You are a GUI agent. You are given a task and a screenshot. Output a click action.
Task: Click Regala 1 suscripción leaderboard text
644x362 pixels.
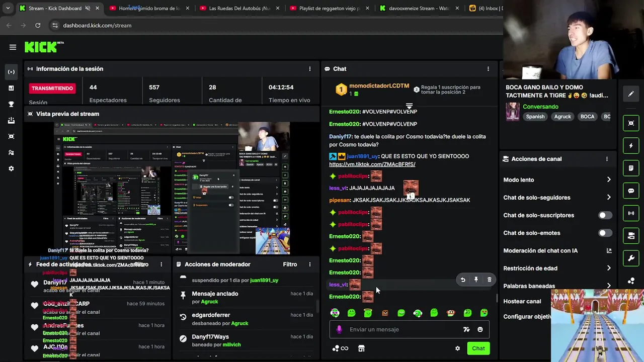click(450, 89)
